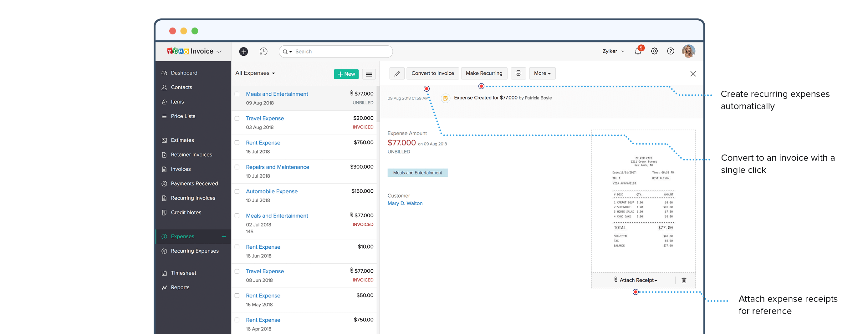This screenshot has height=334, width=868.
Task: Expand the All Expenses filter dropdown
Action: coord(255,73)
